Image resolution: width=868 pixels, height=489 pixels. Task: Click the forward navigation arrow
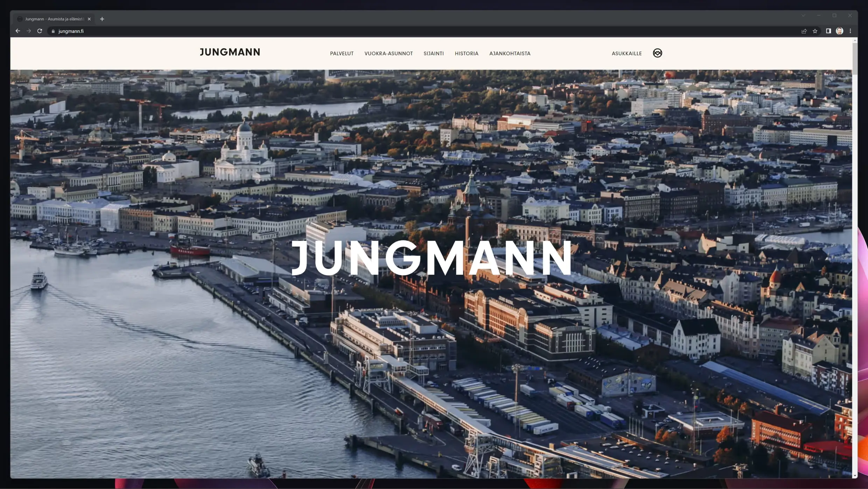coord(29,31)
